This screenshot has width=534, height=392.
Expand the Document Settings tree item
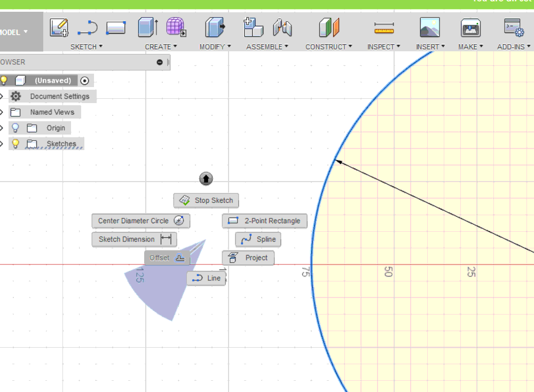pos(3,96)
